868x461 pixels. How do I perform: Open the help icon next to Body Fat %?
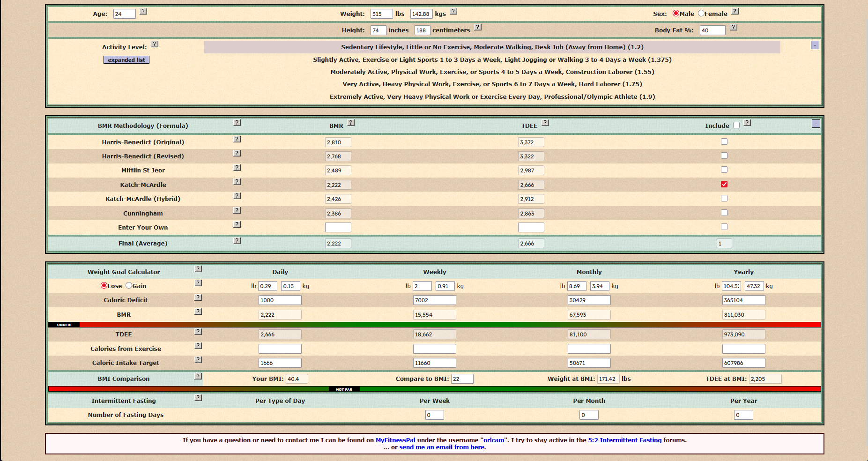point(734,27)
